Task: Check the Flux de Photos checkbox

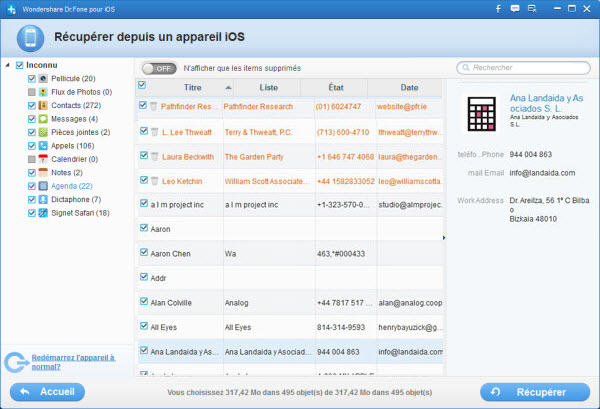Action: point(32,92)
